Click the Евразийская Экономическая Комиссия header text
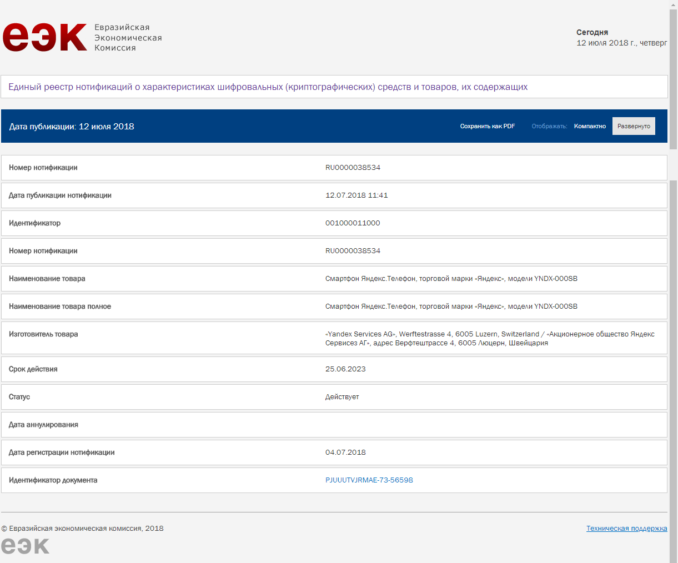 pos(128,38)
